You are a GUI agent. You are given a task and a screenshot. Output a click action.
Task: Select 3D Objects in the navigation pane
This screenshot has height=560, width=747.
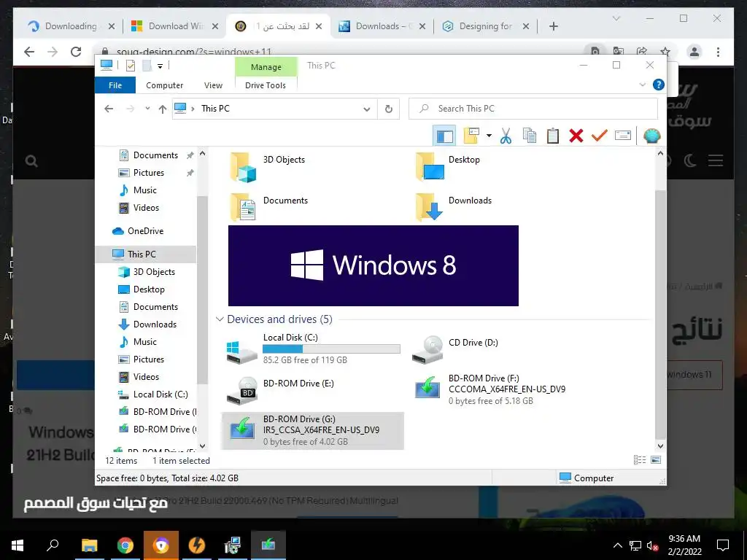(154, 272)
